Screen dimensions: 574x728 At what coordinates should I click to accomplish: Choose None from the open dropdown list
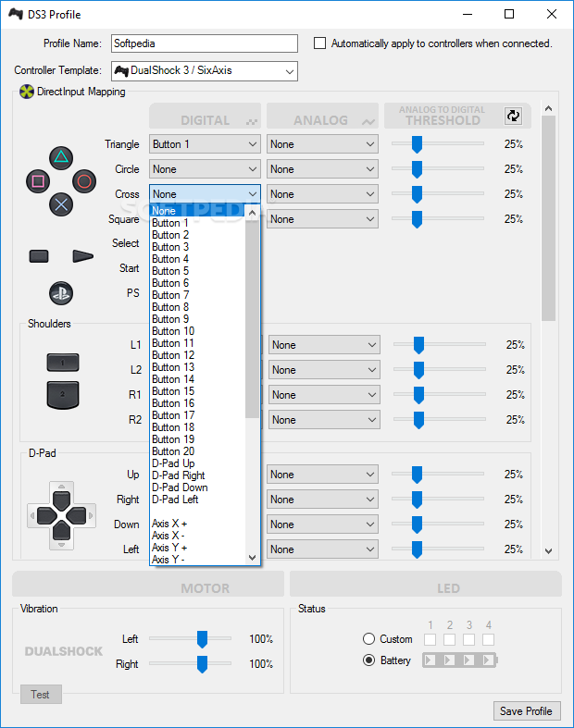pos(197,211)
